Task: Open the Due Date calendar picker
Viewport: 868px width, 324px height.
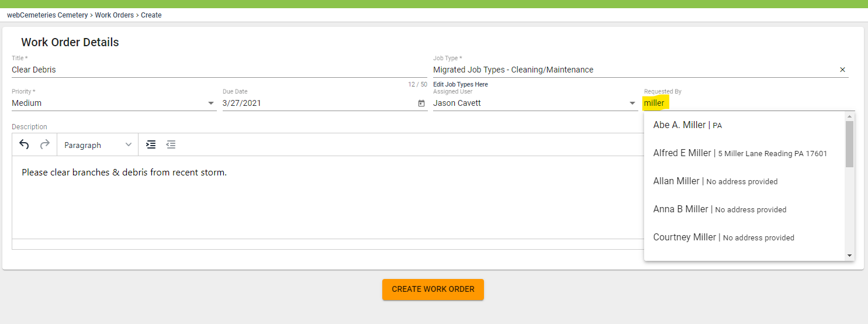Action: tap(421, 104)
